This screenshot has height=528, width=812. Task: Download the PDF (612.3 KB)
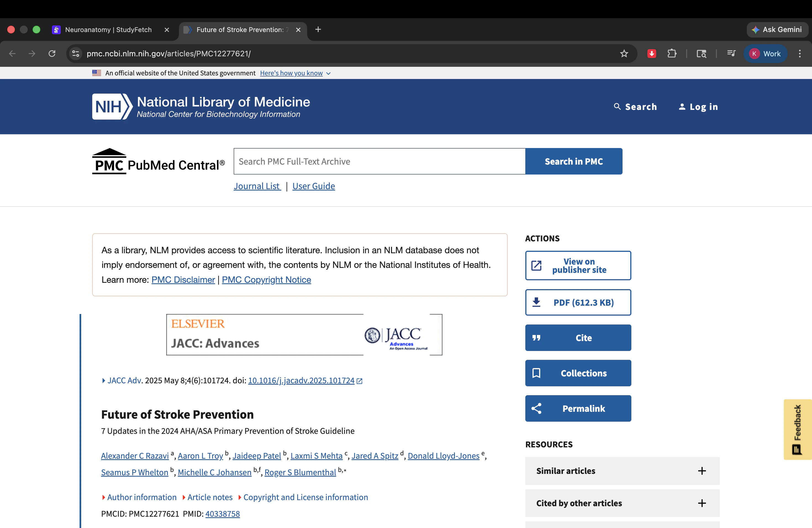click(578, 303)
